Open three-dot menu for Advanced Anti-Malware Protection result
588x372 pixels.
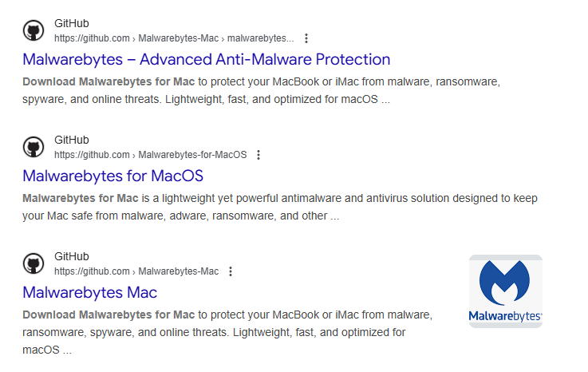tap(306, 38)
